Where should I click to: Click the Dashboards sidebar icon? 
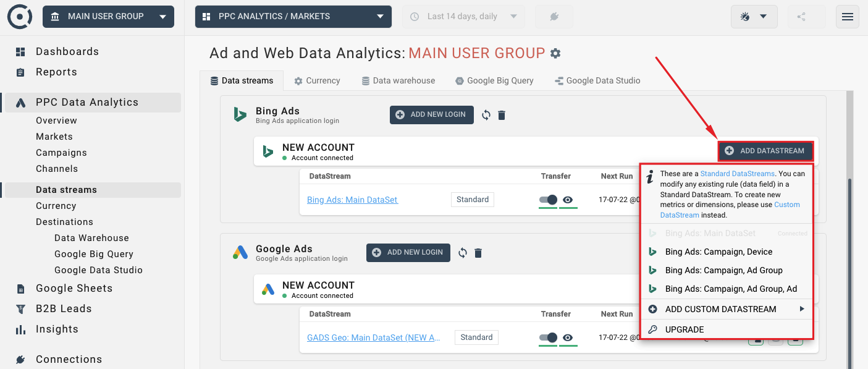coord(20,52)
